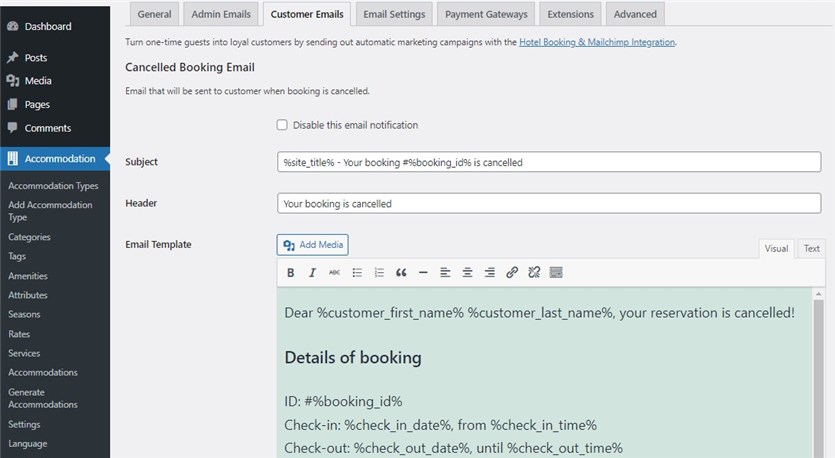Go to Rates submenu
835x458 pixels.
(x=19, y=334)
